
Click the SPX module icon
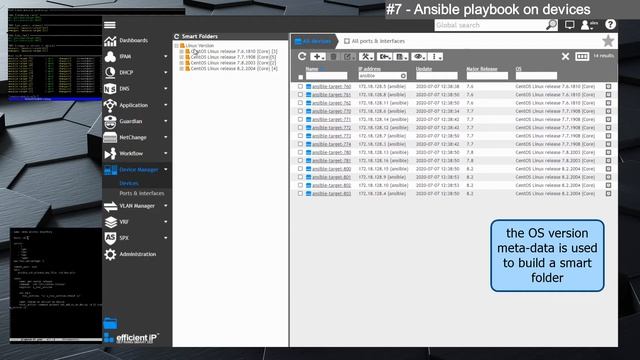point(110,238)
